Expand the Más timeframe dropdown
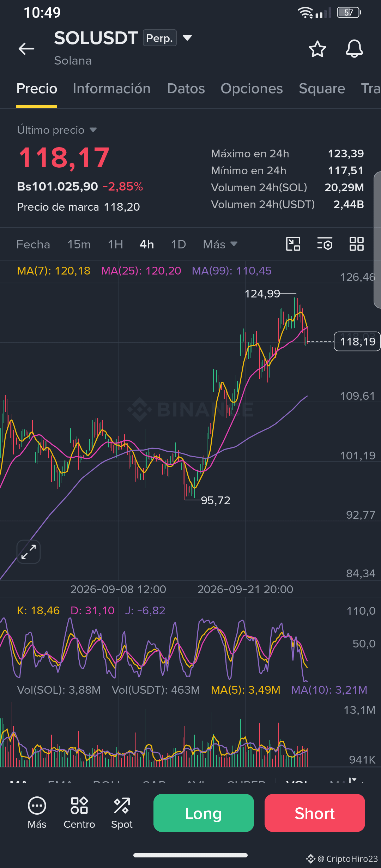 point(220,244)
